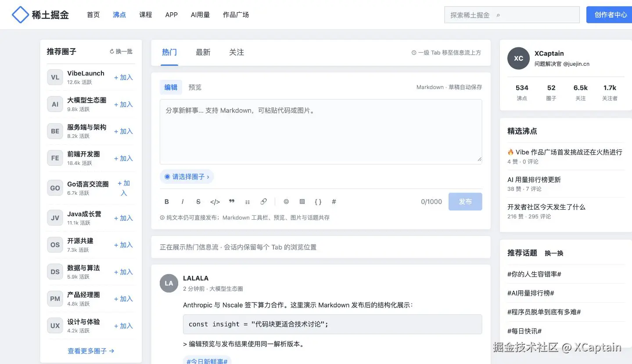
Task: Click the XC user avatar
Action: click(518, 58)
